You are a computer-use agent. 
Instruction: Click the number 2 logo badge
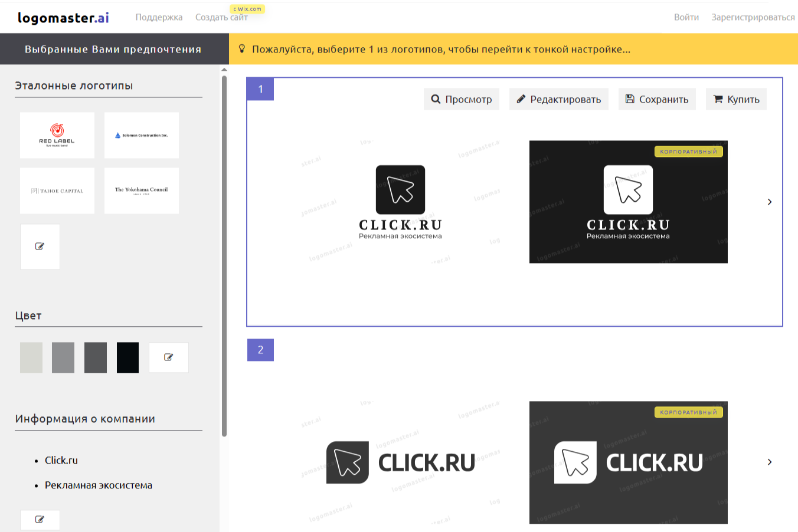pos(260,350)
